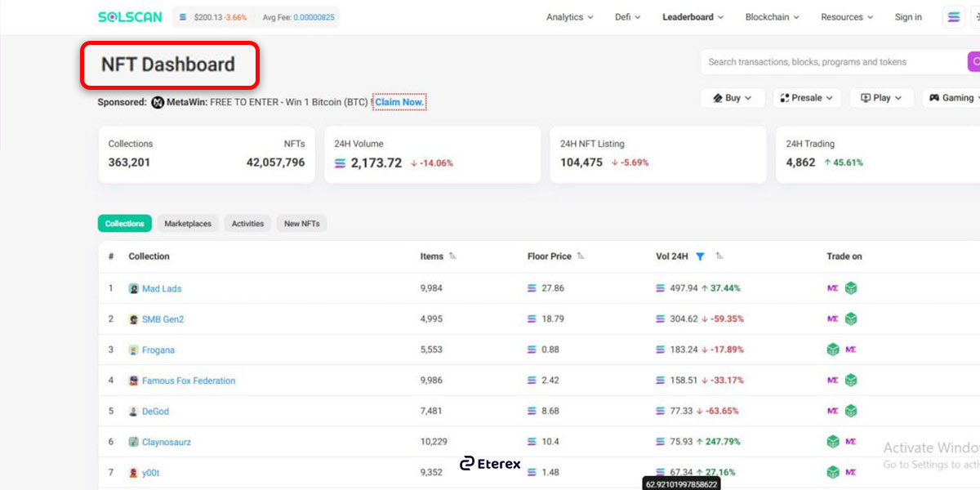The width and height of the screenshot is (980, 490).
Task: Open Magic Eden icon in SMB Gen2 row
Action: click(x=832, y=318)
